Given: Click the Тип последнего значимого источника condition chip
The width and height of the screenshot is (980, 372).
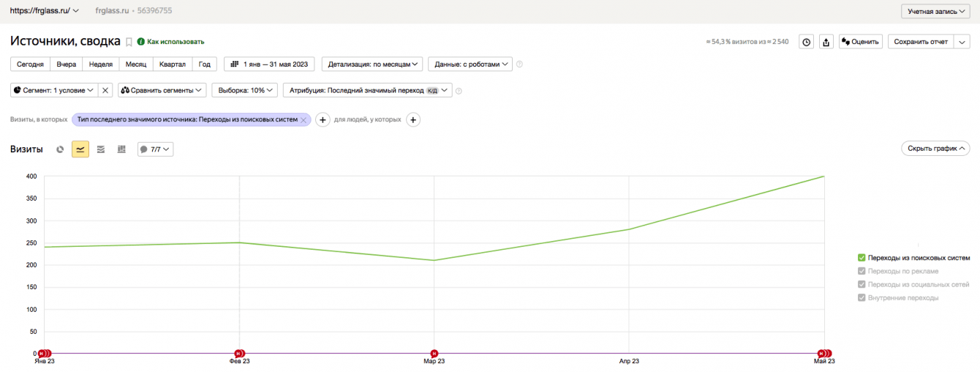Looking at the screenshot, I should pyautogui.click(x=187, y=119).
